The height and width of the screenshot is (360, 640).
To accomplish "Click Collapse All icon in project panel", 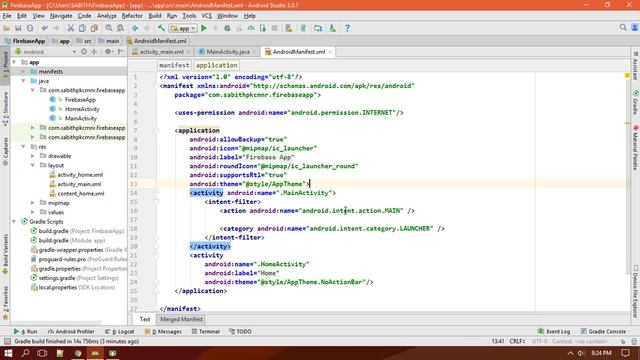I will click(94, 52).
